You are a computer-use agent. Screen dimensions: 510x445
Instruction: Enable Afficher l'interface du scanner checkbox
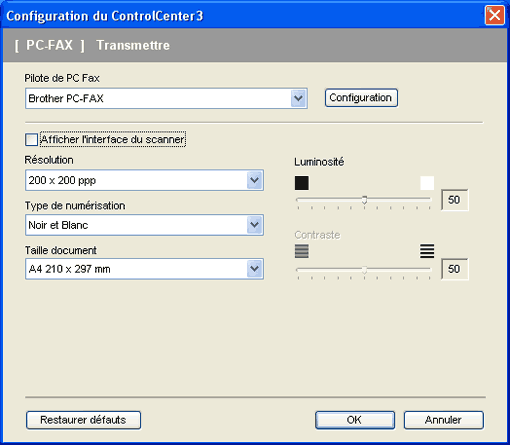[x=31, y=140]
